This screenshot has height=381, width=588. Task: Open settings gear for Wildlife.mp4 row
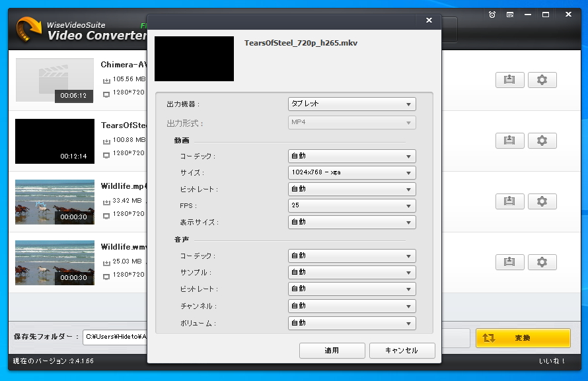[x=542, y=201]
